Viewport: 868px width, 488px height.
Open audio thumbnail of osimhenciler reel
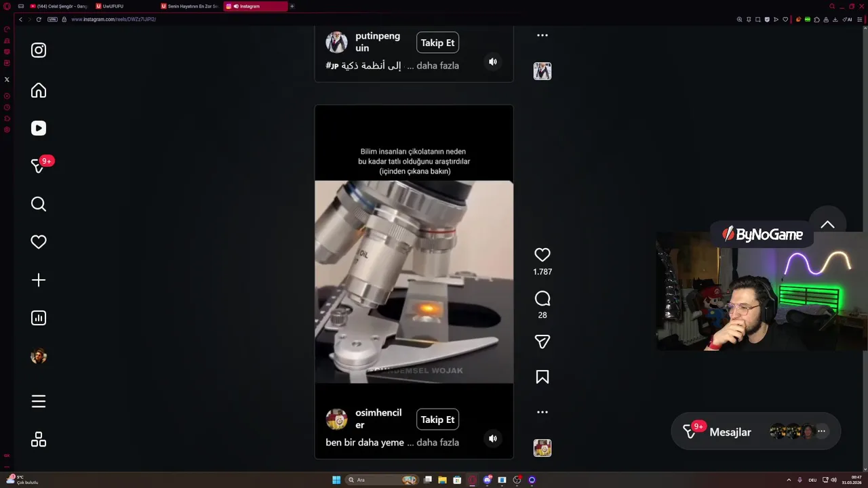tap(542, 448)
